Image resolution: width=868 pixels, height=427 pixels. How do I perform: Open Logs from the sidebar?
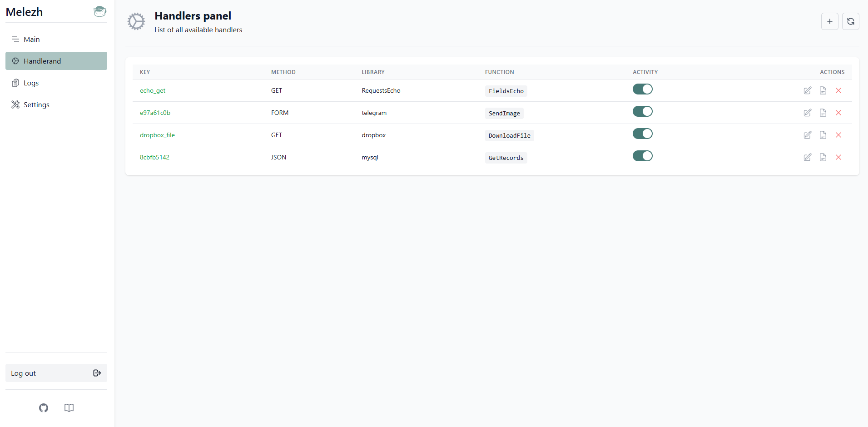click(56, 83)
